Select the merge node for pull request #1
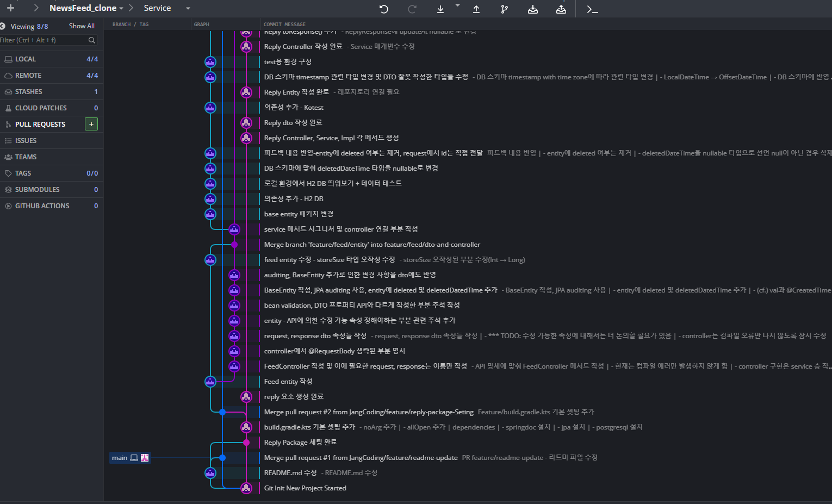The width and height of the screenshot is (832, 504). tap(222, 458)
